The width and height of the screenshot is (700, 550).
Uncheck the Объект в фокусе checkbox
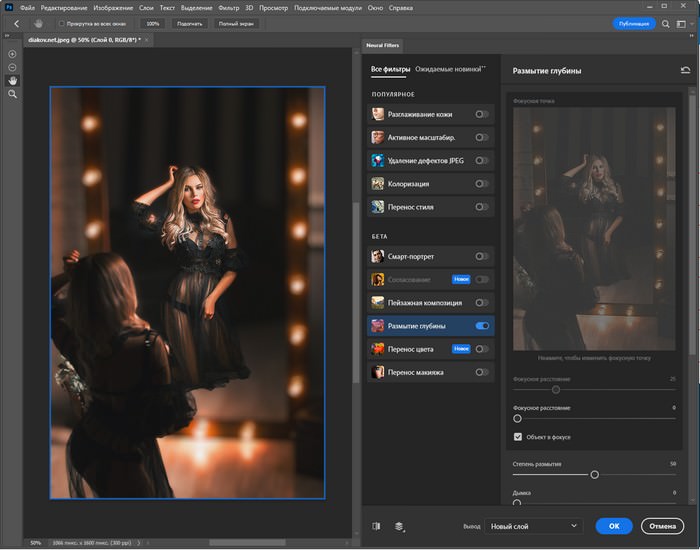click(518, 437)
